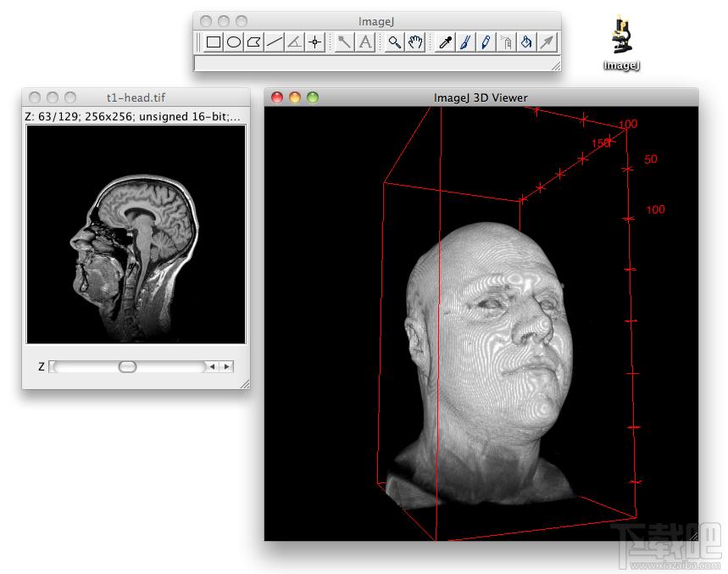Select the Hand scrolling tool
This screenshot has width=728, height=574.
415,42
